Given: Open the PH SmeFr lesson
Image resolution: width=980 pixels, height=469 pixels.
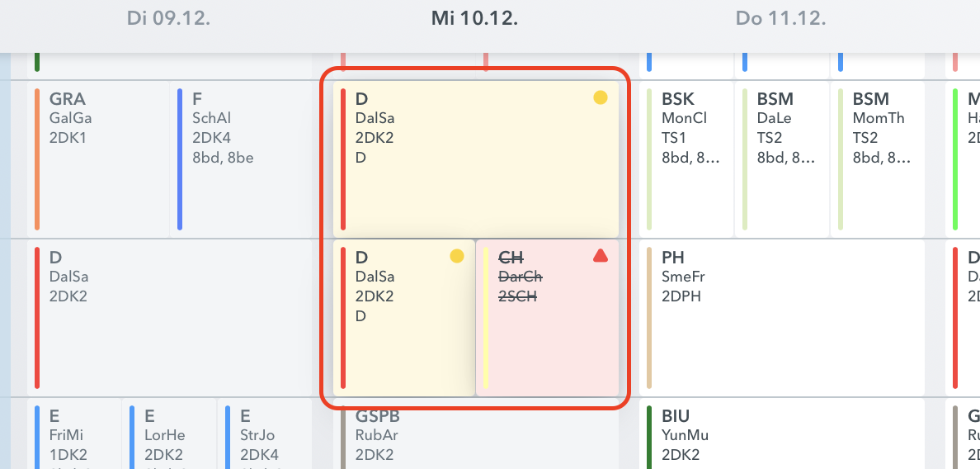Looking at the screenshot, I should (782, 318).
